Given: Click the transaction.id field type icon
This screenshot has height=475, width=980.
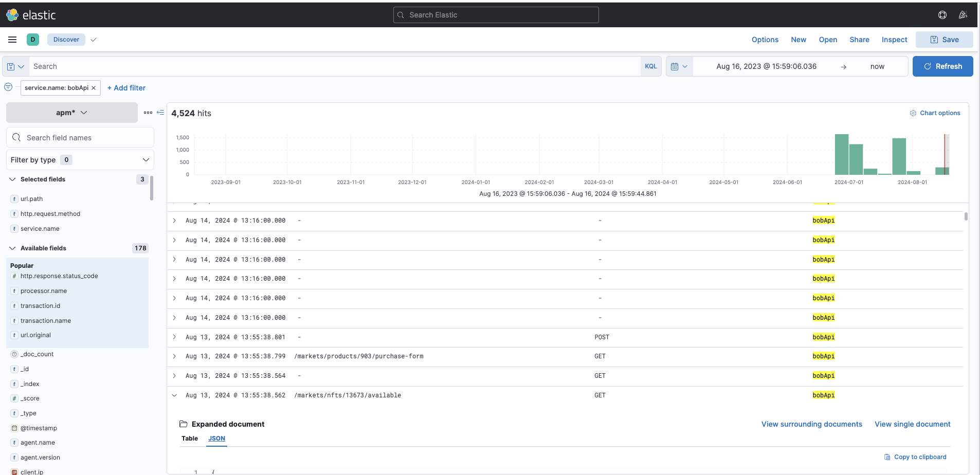Looking at the screenshot, I should click(14, 306).
